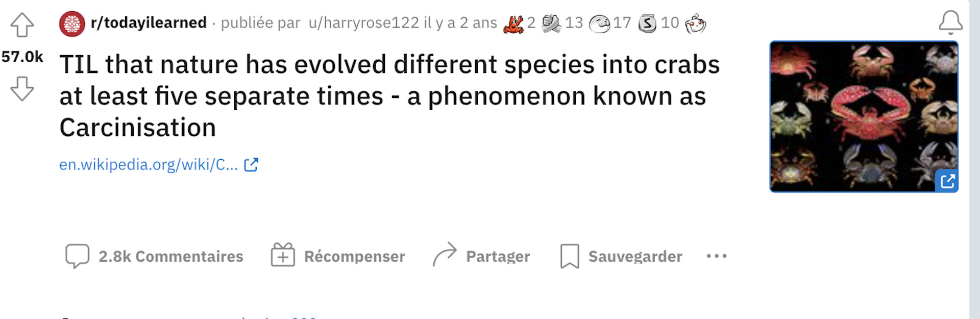Click the Partager button

pyautogui.click(x=481, y=255)
